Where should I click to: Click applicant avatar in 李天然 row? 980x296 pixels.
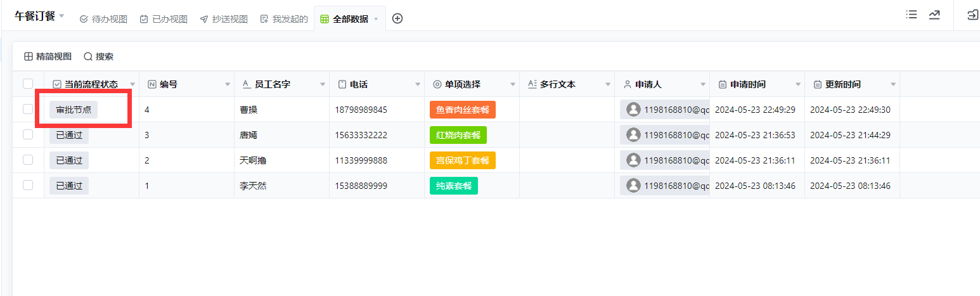tap(633, 186)
